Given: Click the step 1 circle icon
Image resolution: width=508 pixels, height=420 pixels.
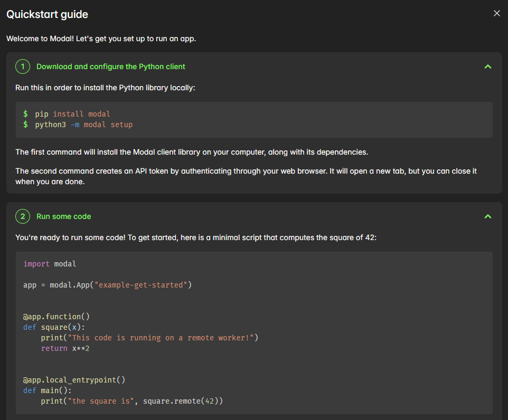Looking at the screenshot, I should click(23, 66).
